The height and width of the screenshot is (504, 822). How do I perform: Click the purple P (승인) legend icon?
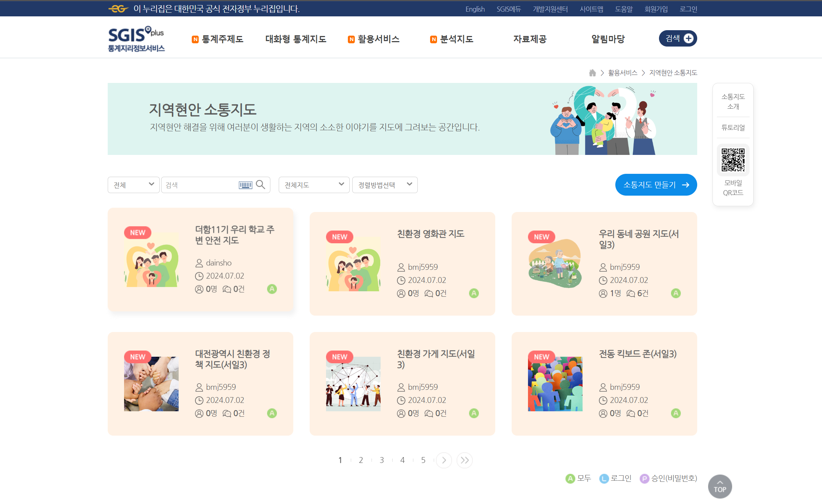coord(645,478)
